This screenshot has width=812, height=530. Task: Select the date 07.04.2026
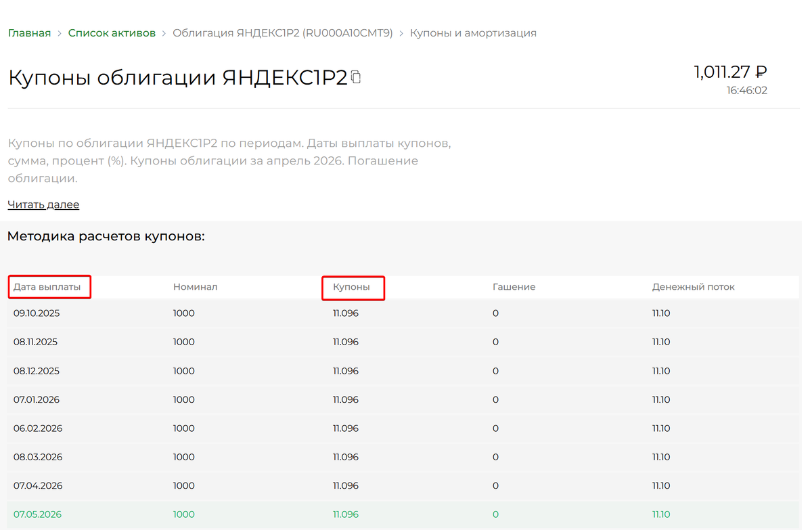click(38, 485)
